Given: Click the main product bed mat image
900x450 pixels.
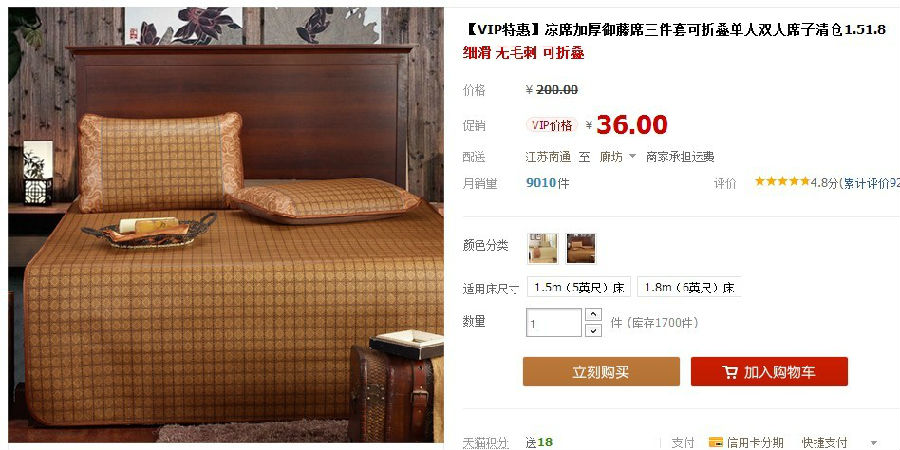Looking at the screenshot, I should tap(226, 224).
